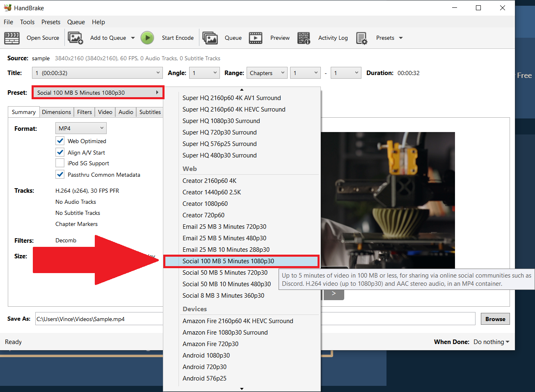This screenshot has height=392, width=535.
Task: Open the Preview window icon
Action: pos(256,38)
